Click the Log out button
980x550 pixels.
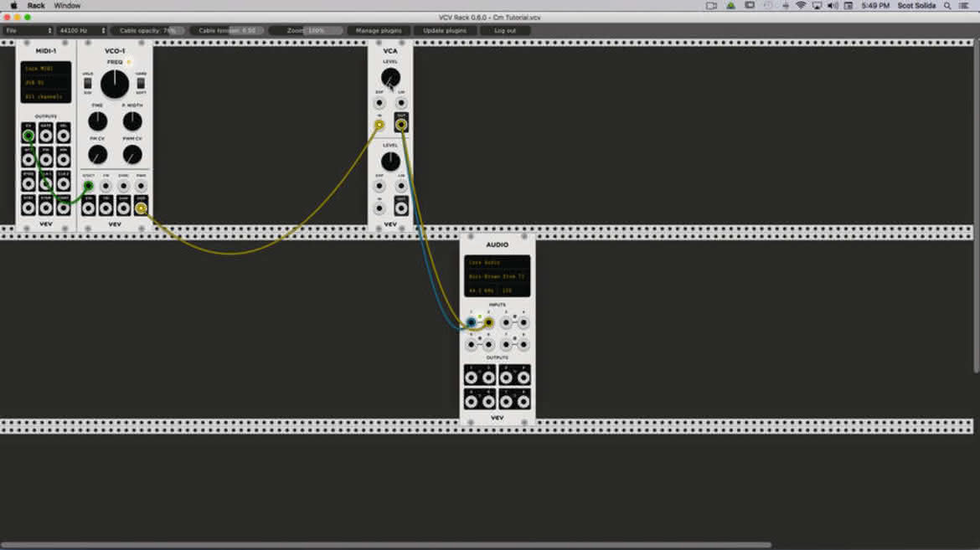[x=505, y=31]
